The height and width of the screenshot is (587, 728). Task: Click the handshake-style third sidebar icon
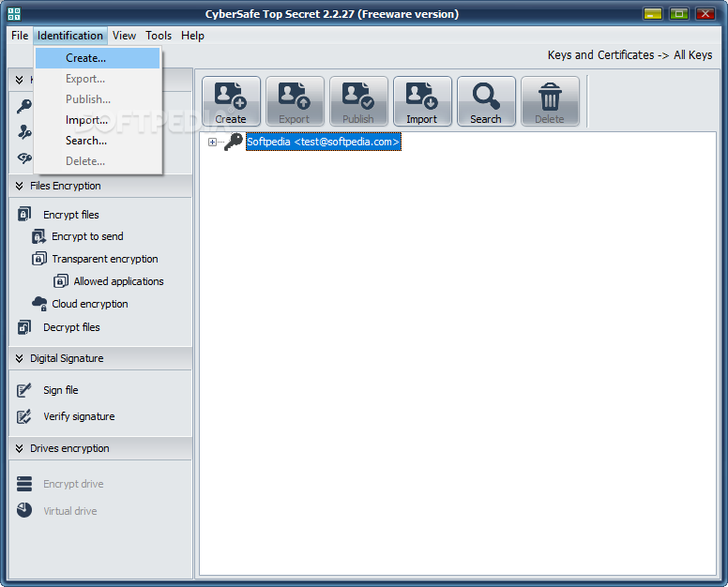coord(24,158)
